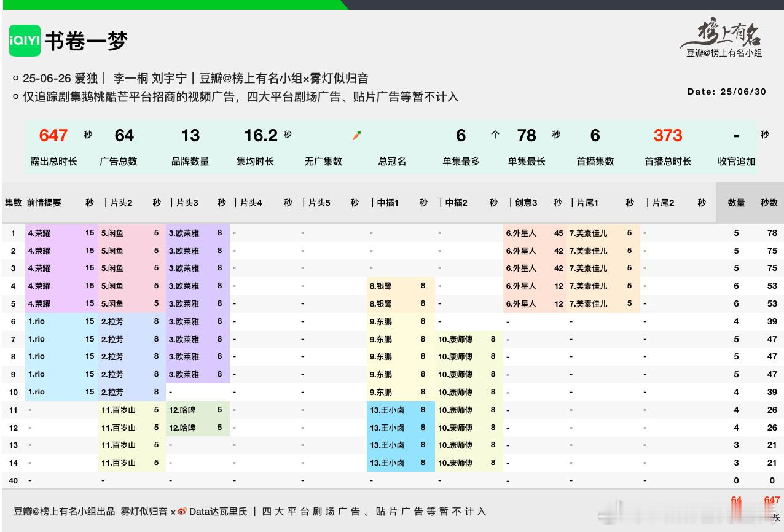Click the 首播集数 label
784x532 pixels.
595,162
